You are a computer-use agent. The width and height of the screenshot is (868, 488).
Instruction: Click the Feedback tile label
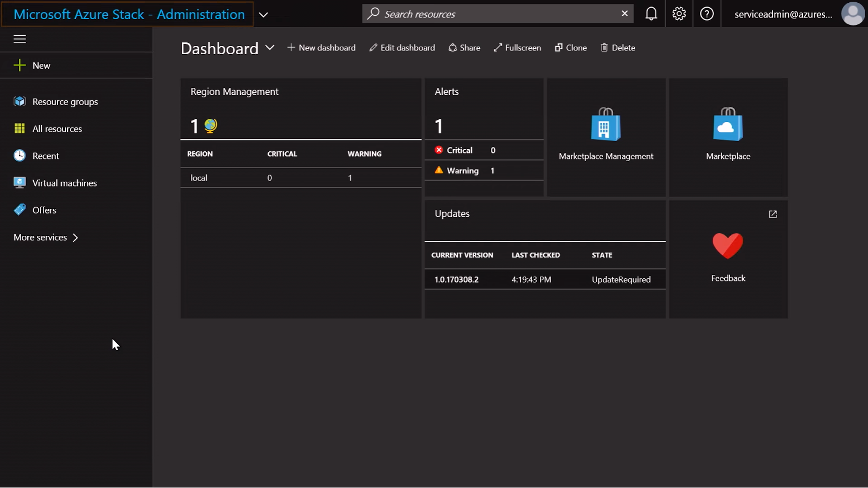click(728, 278)
